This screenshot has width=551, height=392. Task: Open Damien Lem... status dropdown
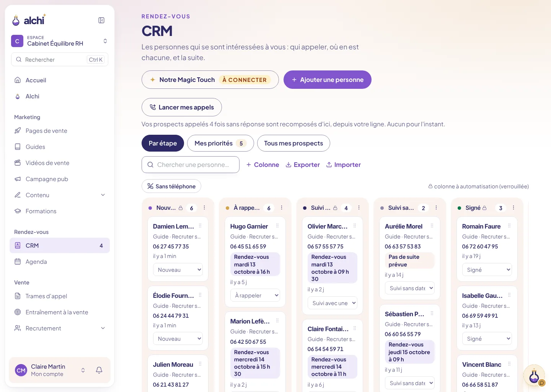click(178, 270)
